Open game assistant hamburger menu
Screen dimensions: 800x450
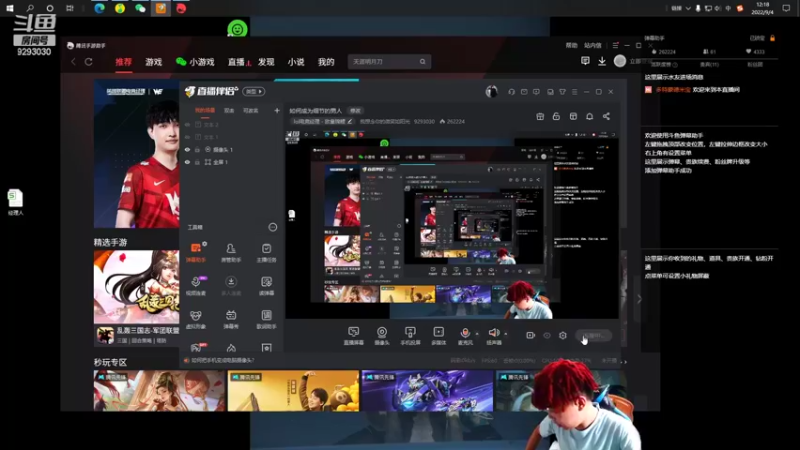point(616,45)
